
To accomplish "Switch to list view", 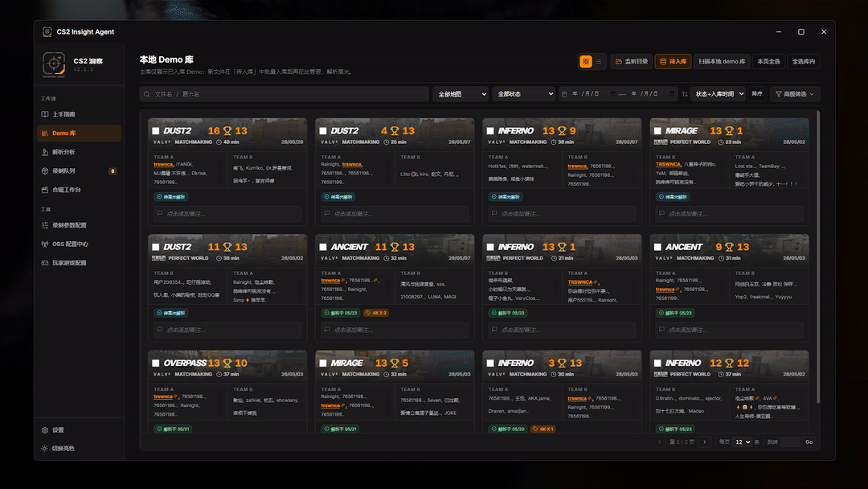I will (x=599, y=61).
